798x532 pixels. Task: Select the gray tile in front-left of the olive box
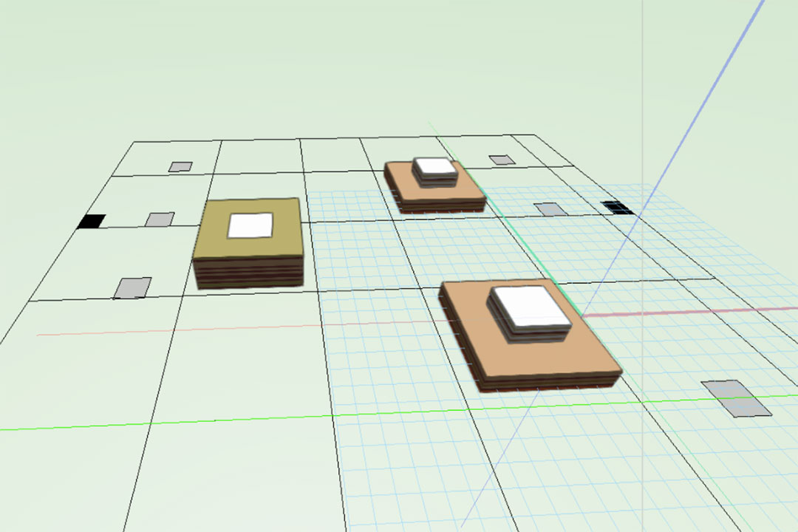pos(132,287)
